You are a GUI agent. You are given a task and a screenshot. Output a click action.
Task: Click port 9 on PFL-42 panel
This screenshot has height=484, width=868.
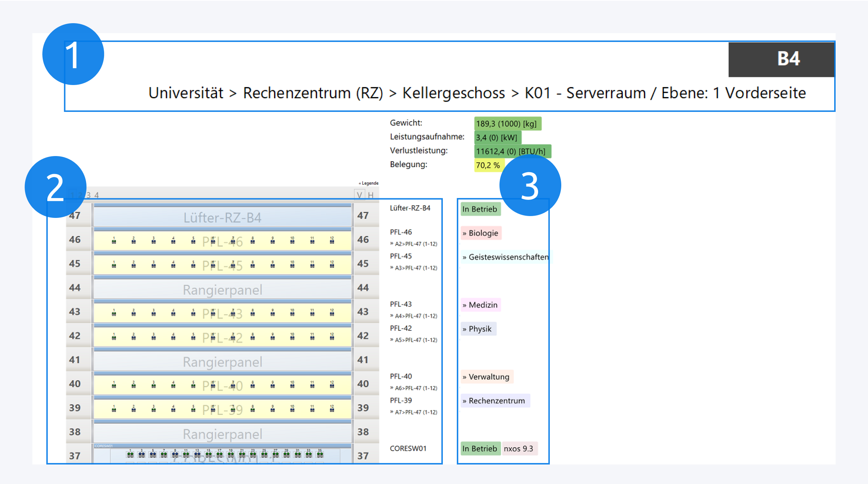(273, 337)
